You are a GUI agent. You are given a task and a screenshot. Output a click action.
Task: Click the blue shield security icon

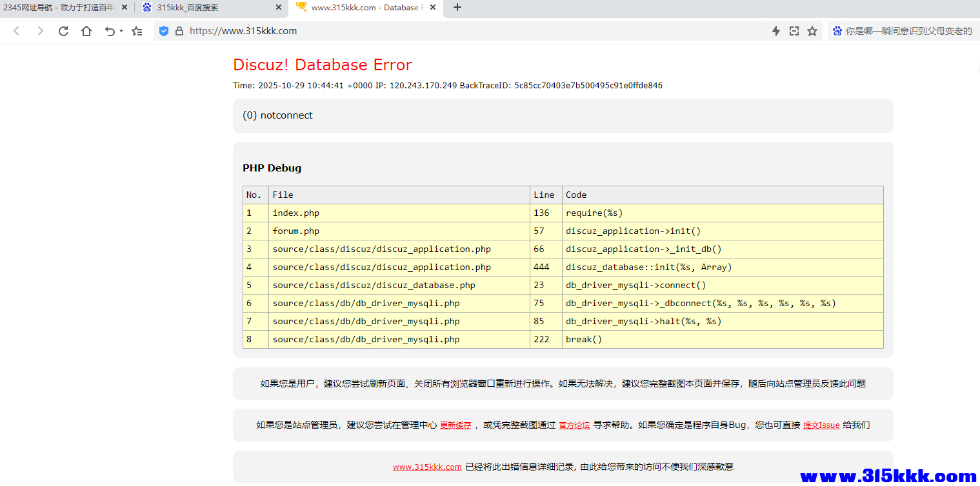(163, 30)
